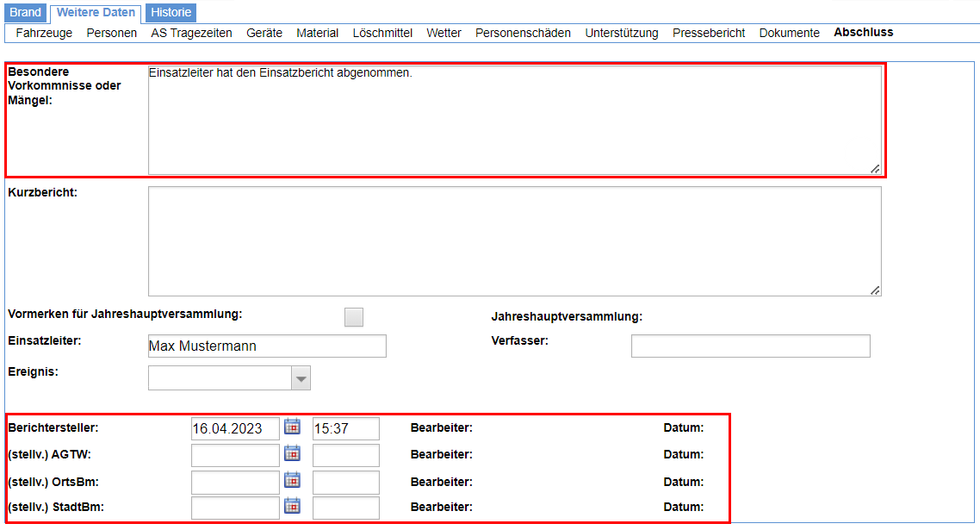980x530 pixels.
Task: Switch to the Brand tab
Action: (26, 13)
